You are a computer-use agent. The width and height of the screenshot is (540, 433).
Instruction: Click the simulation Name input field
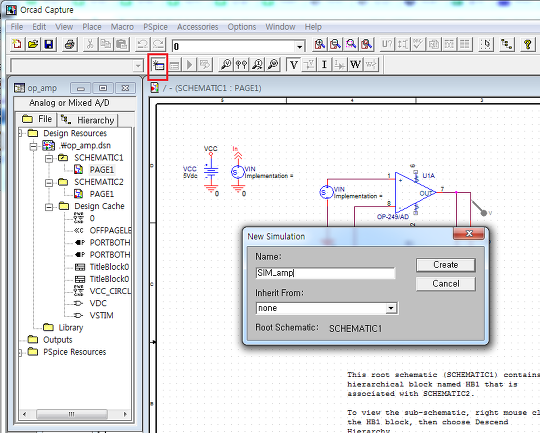pyautogui.click(x=325, y=273)
